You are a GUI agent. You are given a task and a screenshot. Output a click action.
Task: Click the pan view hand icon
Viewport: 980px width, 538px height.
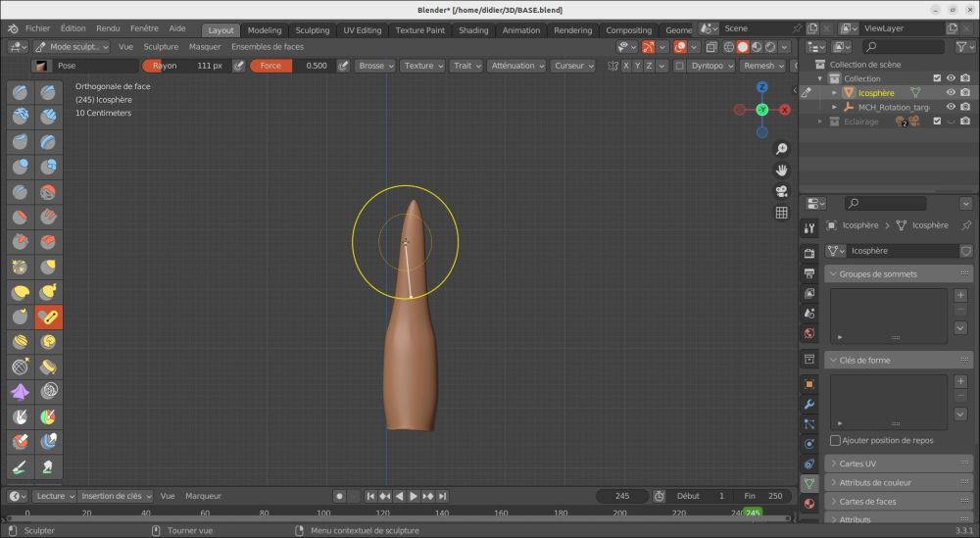(781, 170)
